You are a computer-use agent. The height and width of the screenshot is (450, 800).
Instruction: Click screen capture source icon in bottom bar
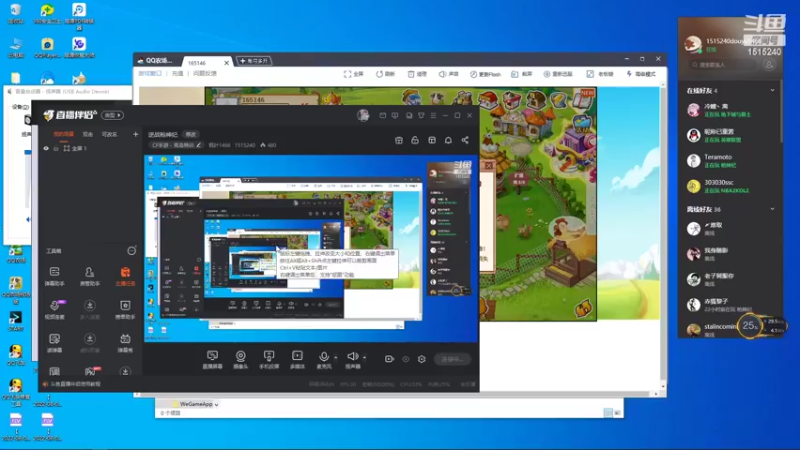pyautogui.click(x=212, y=357)
